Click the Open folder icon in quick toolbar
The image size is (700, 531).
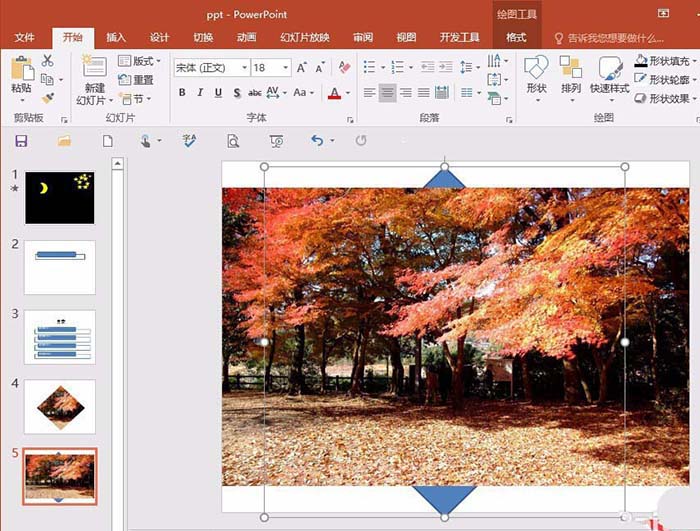(x=64, y=141)
